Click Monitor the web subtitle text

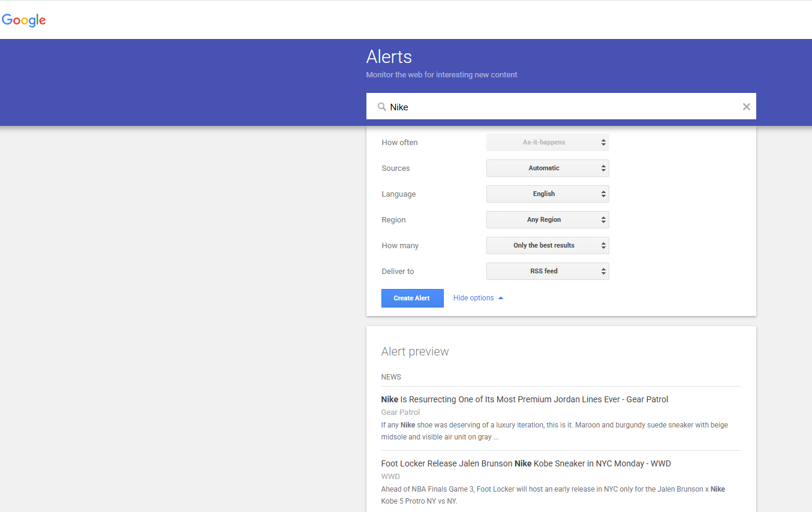pos(441,75)
